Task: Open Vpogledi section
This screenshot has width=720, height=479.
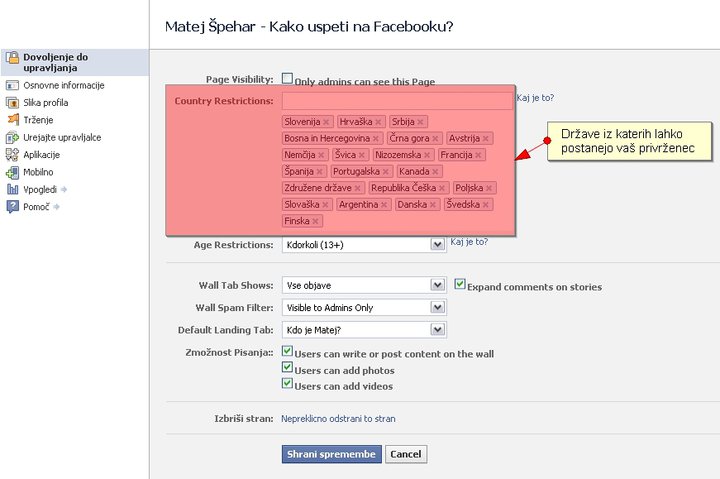Action: pyautogui.click(x=40, y=190)
